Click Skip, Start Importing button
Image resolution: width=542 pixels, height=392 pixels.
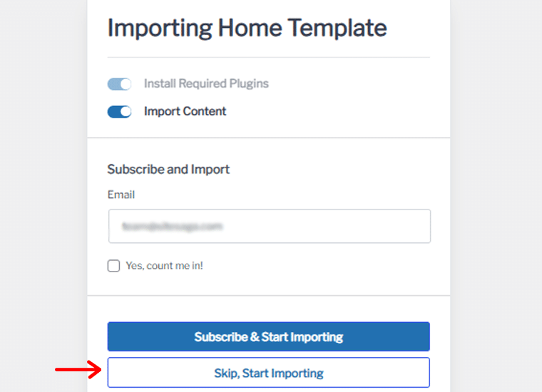click(x=269, y=373)
